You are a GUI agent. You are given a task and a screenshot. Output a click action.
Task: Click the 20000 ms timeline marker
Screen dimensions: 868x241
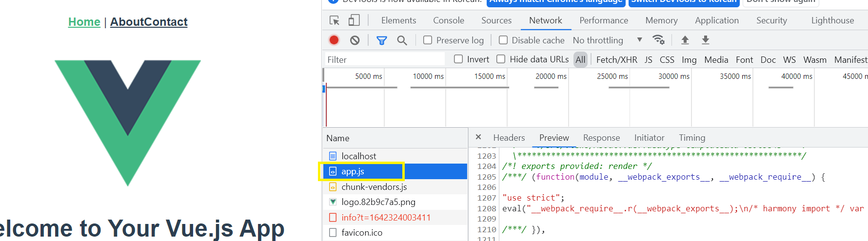(551, 76)
